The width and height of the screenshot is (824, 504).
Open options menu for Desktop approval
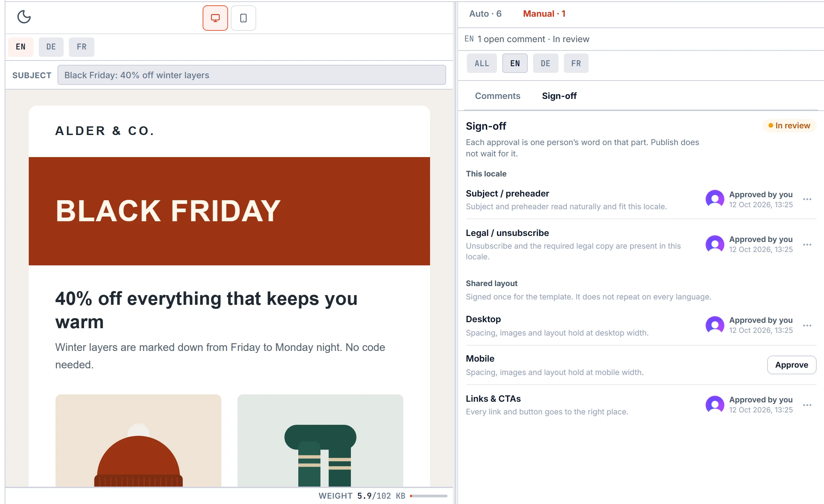pos(807,326)
